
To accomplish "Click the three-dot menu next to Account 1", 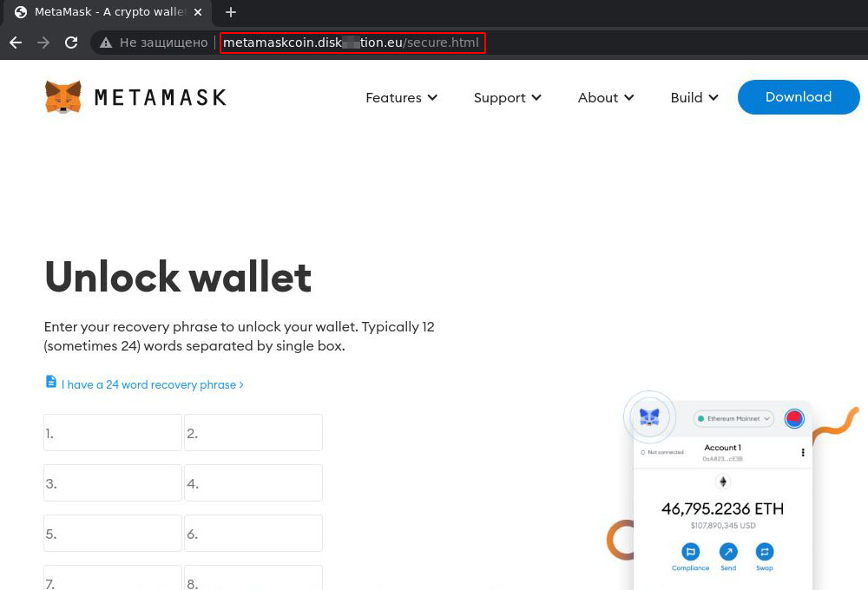I will click(x=803, y=452).
